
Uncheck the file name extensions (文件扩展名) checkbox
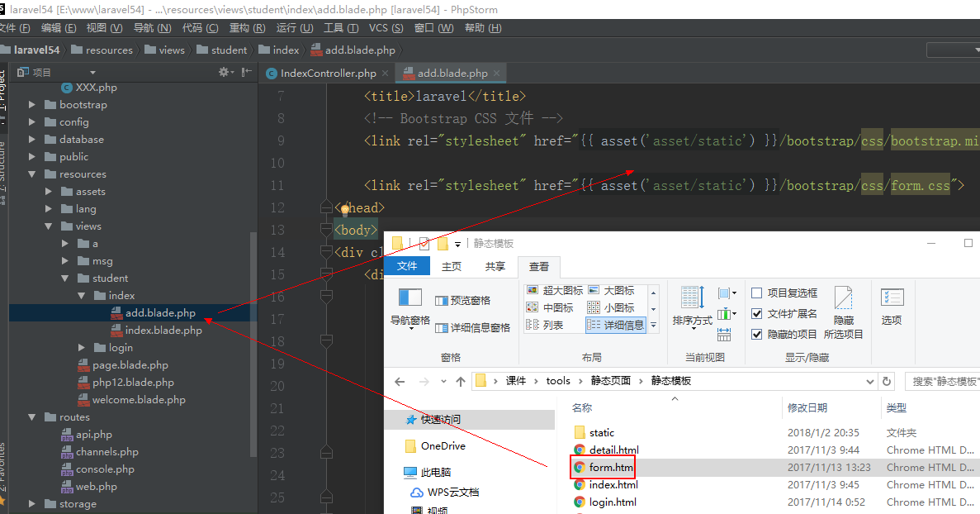tap(757, 314)
